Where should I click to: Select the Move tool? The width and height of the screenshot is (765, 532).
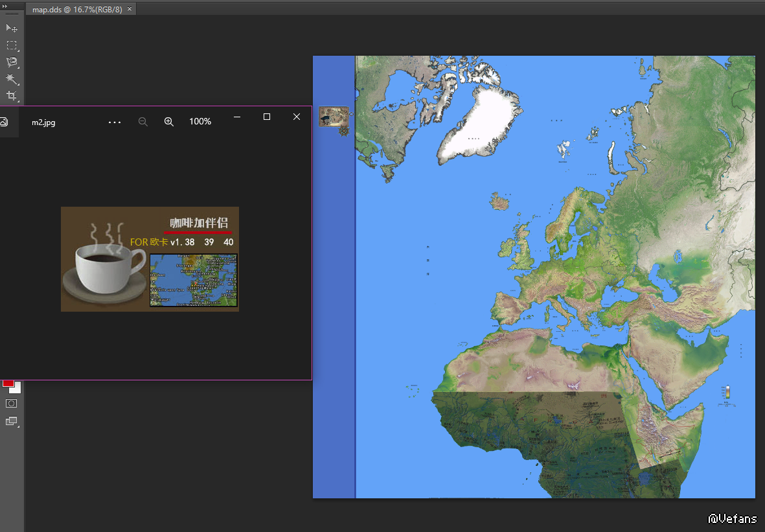pyautogui.click(x=11, y=29)
